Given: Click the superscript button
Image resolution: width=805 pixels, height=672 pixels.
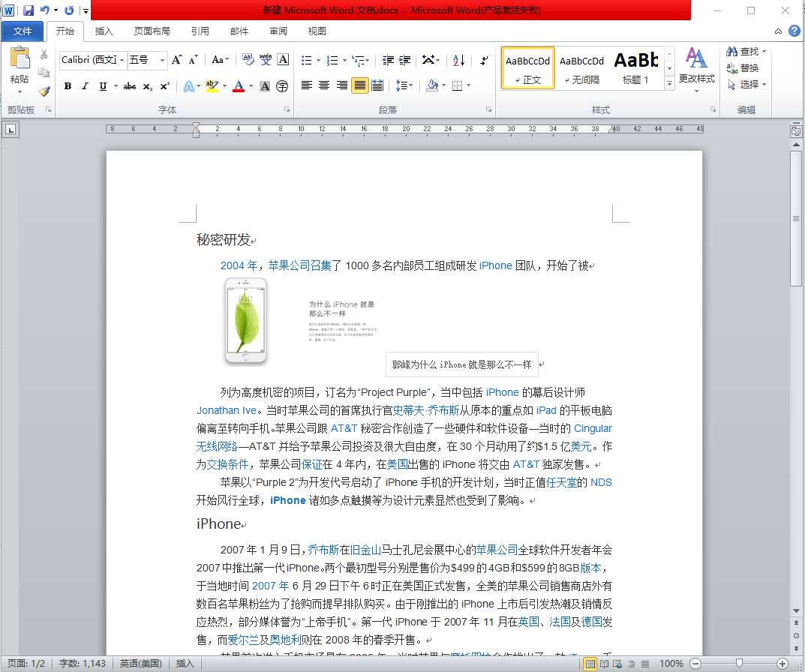Looking at the screenshot, I should click(x=164, y=86).
